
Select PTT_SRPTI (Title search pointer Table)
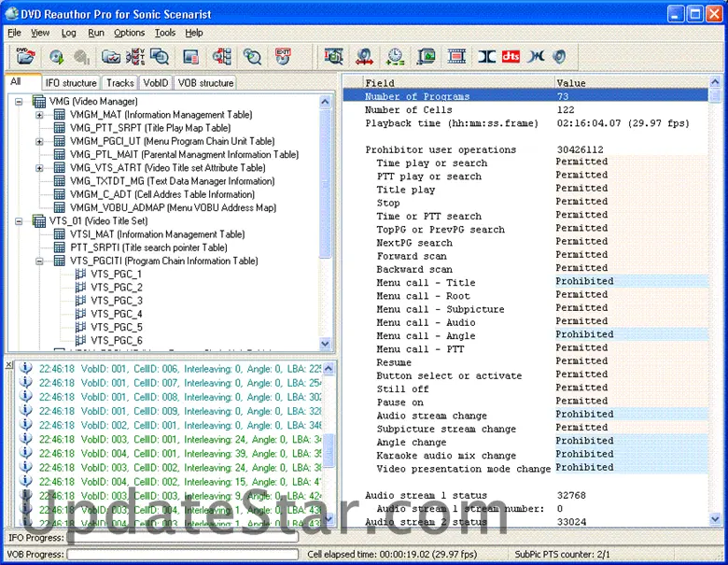149,247
